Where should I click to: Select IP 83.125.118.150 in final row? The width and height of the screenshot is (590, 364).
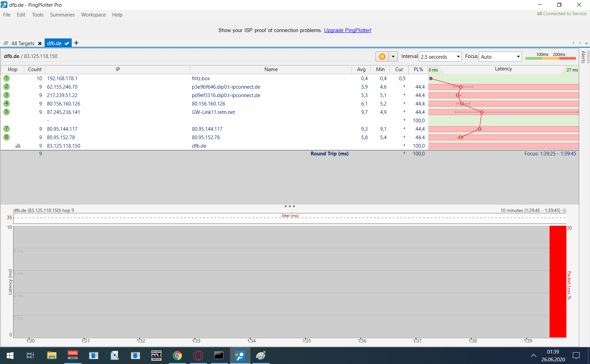(63, 146)
